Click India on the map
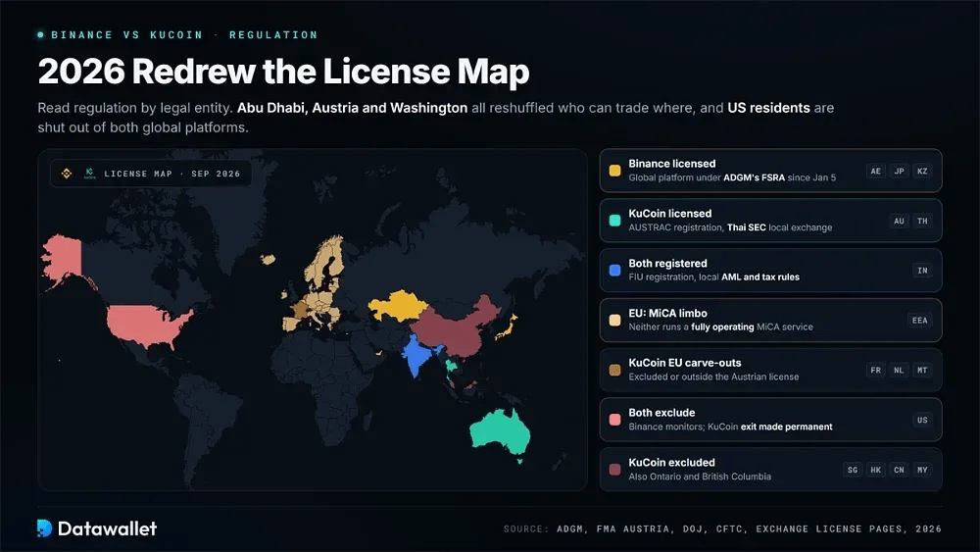Image resolution: width=980 pixels, height=552 pixels. [x=418, y=353]
